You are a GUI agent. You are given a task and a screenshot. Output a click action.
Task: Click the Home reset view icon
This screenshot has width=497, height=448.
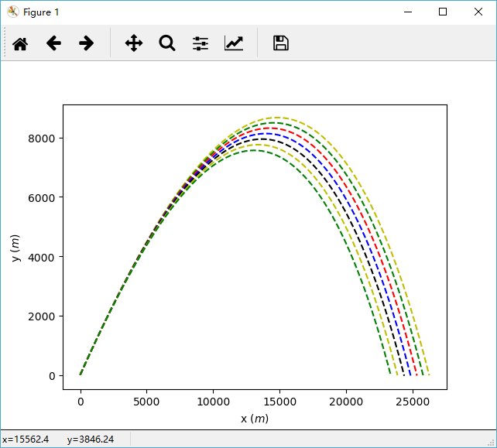tap(20, 43)
